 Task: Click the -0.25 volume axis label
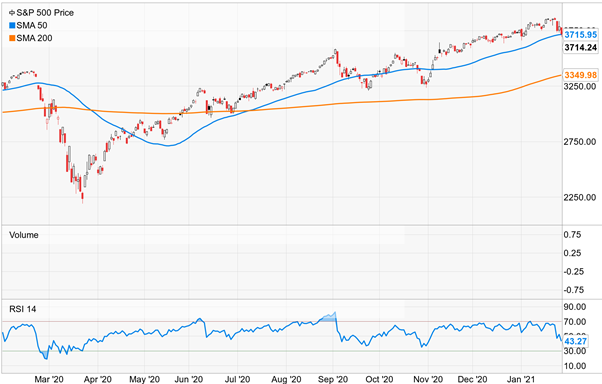point(574,271)
